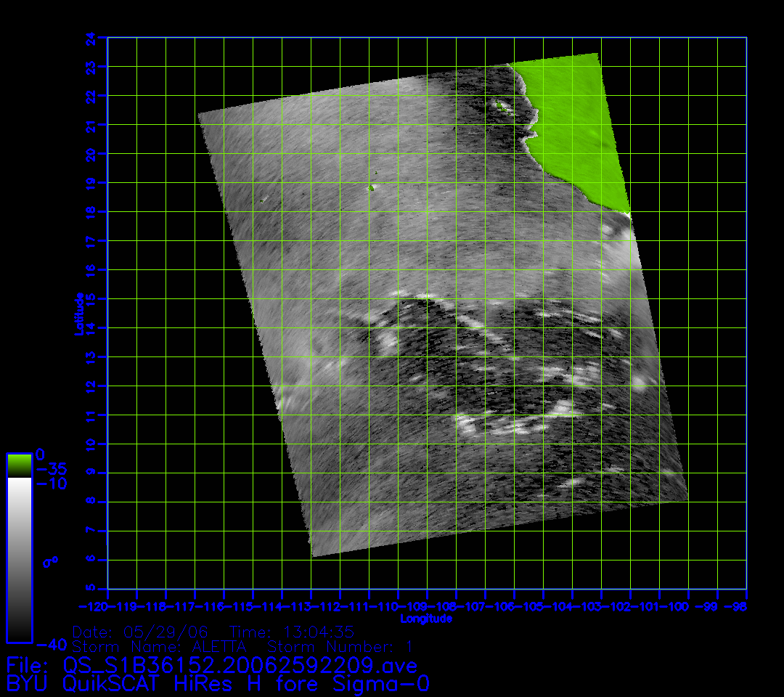Screen dimensions: 784x697
Task: Click the Latitude axis label
Action: click(x=80, y=313)
